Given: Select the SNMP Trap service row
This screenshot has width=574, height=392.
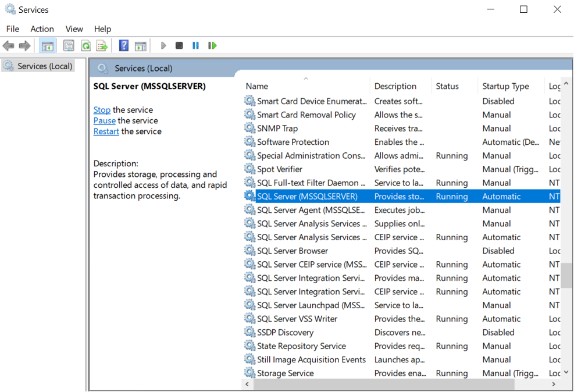Looking at the screenshot, I should click(x=402, y=128).
